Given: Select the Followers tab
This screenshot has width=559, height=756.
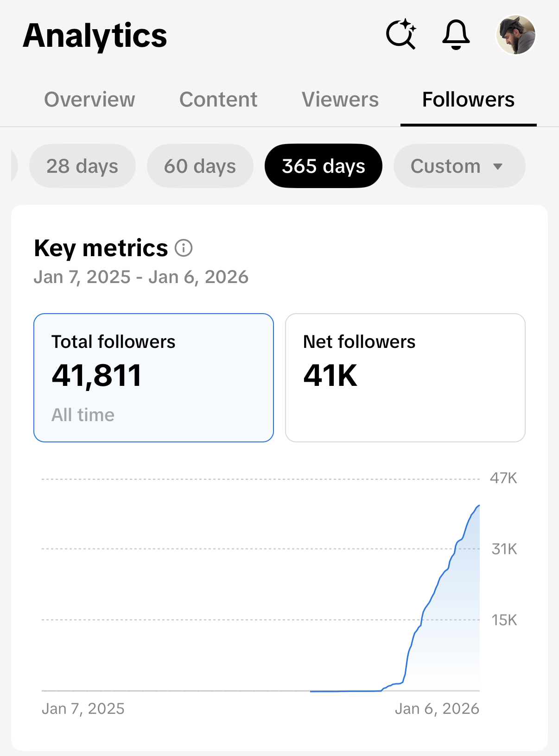Looking at the screenshot, I should coord(468,100).
